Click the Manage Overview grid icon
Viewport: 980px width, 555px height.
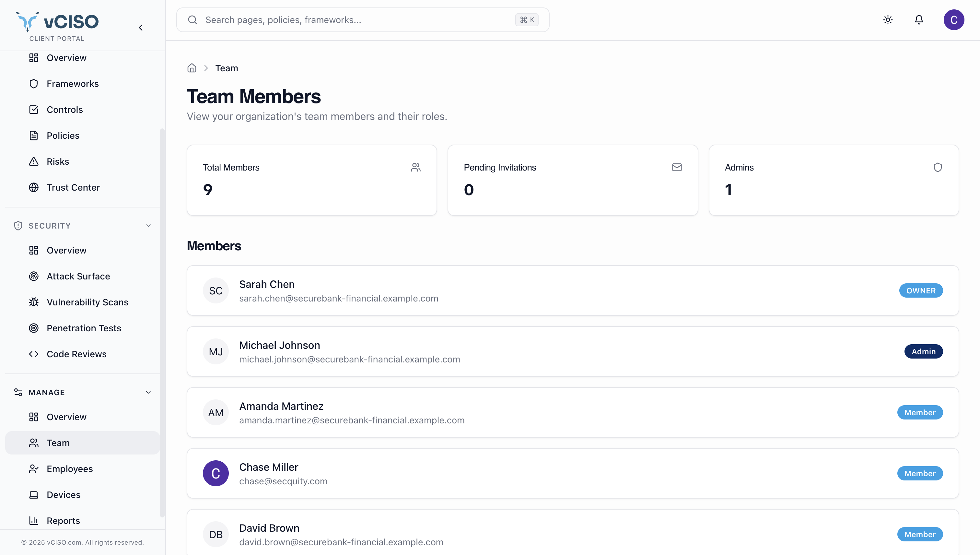click(33, 417)
